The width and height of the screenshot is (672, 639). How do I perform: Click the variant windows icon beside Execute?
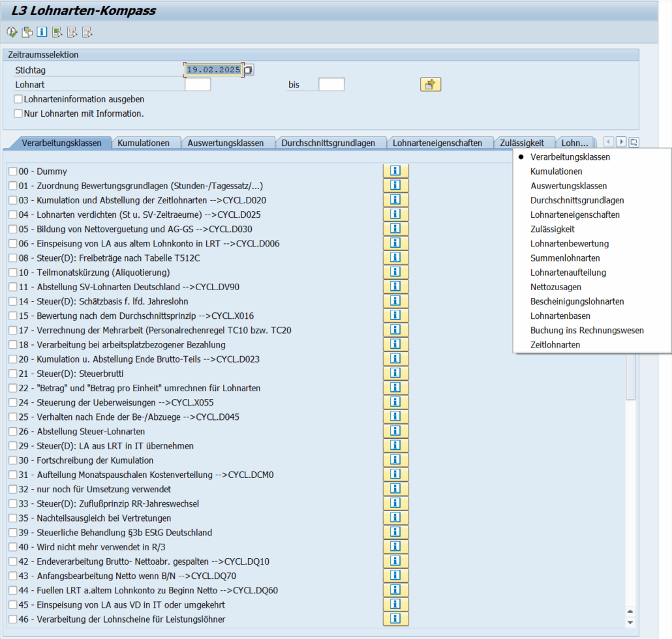27,32
